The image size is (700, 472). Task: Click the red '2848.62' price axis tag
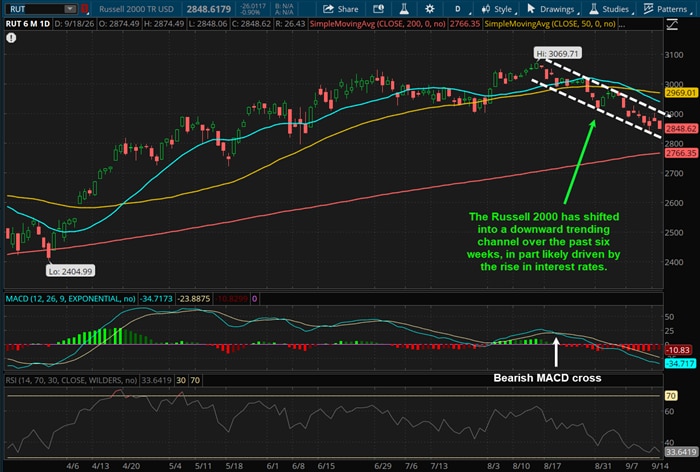point(681,129)
